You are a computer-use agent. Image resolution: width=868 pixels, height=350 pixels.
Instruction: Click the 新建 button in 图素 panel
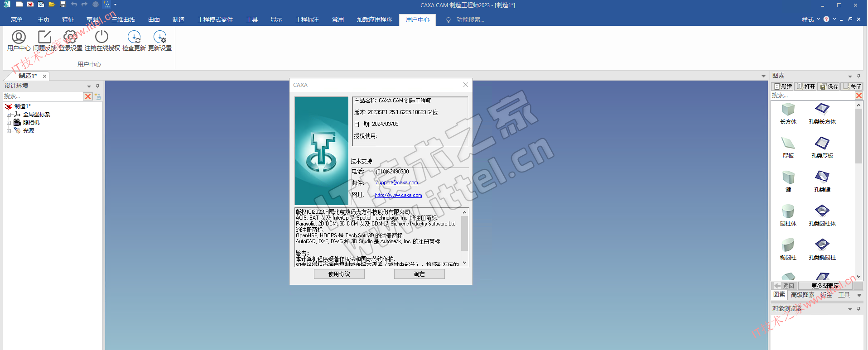[x=783, y=86]
